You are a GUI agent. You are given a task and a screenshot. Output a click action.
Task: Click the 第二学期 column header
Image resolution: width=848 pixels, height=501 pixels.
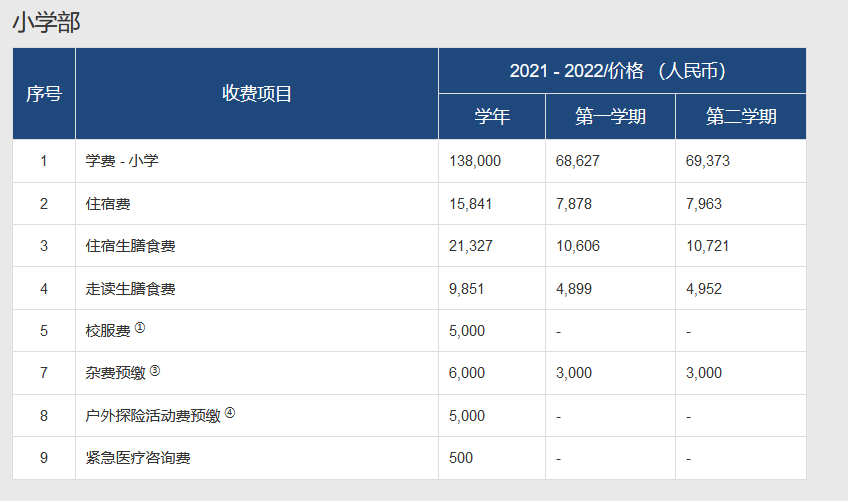pos(741,117)
